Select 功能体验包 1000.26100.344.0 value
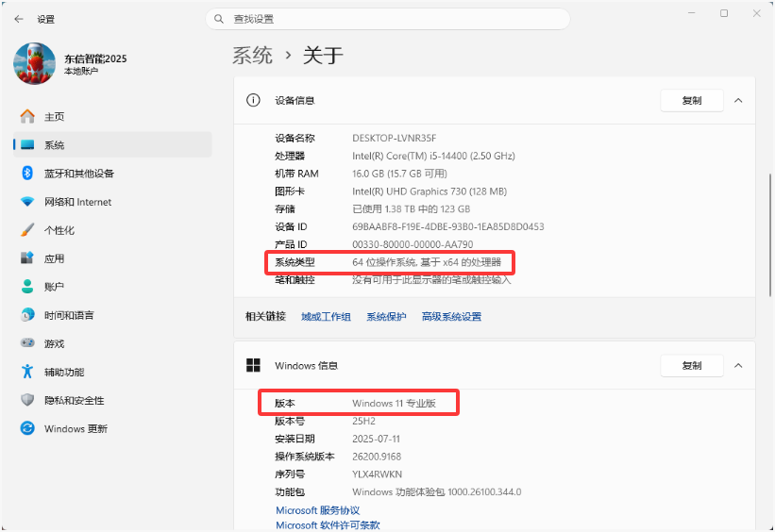The image size is (775, 532). [437, 492]
